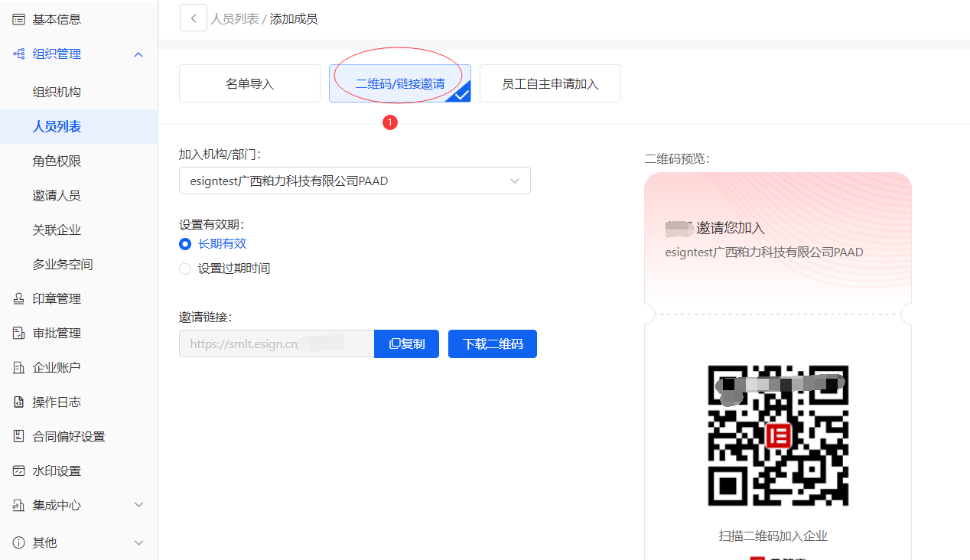
Task: Click the 水印设置 icon
Action: coord(18,470)
